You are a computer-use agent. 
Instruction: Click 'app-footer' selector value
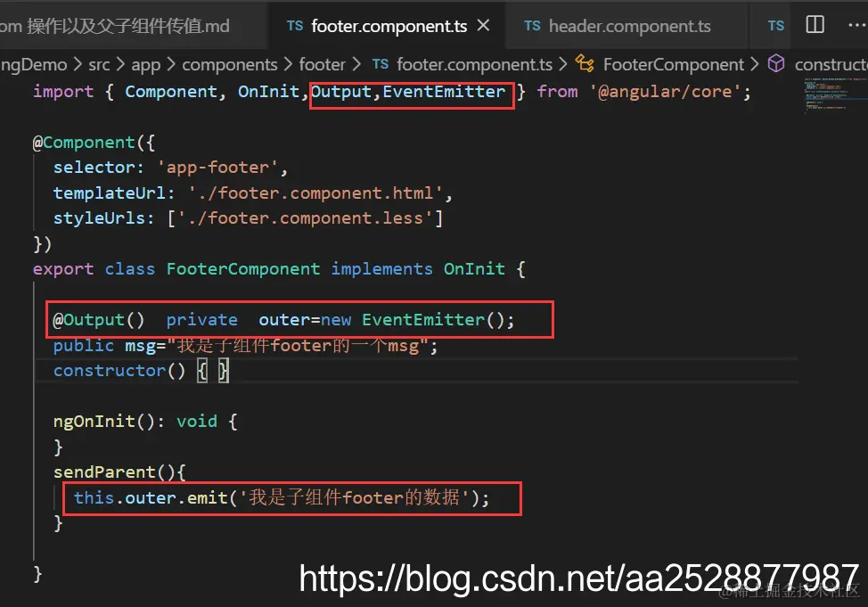(x=217, y=168)
